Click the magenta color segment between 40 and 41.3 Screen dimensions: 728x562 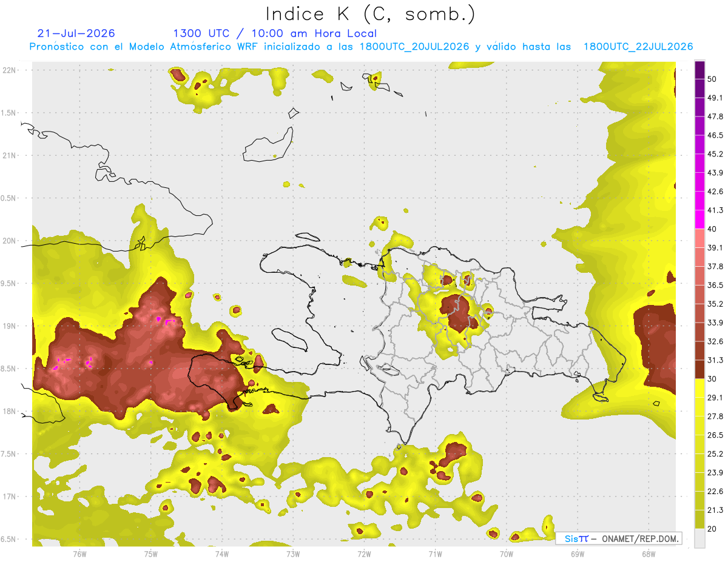[x=699, y=219]
